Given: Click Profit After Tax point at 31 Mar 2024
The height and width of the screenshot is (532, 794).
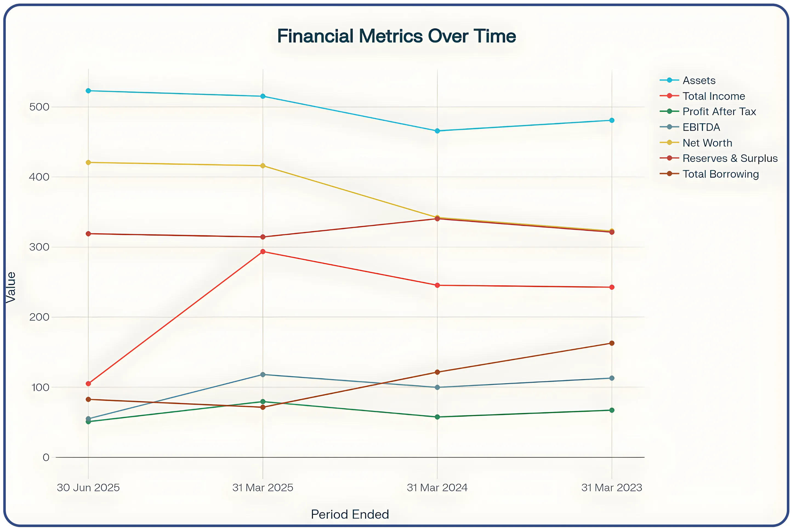Looking at the screenshot, I should coord(437,417).
